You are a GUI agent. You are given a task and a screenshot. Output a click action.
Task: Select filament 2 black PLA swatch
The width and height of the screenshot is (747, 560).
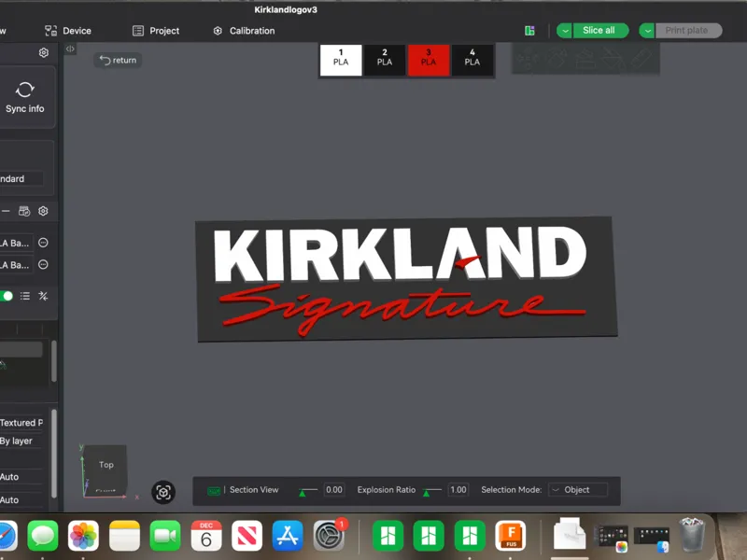[x=385, y=60]
